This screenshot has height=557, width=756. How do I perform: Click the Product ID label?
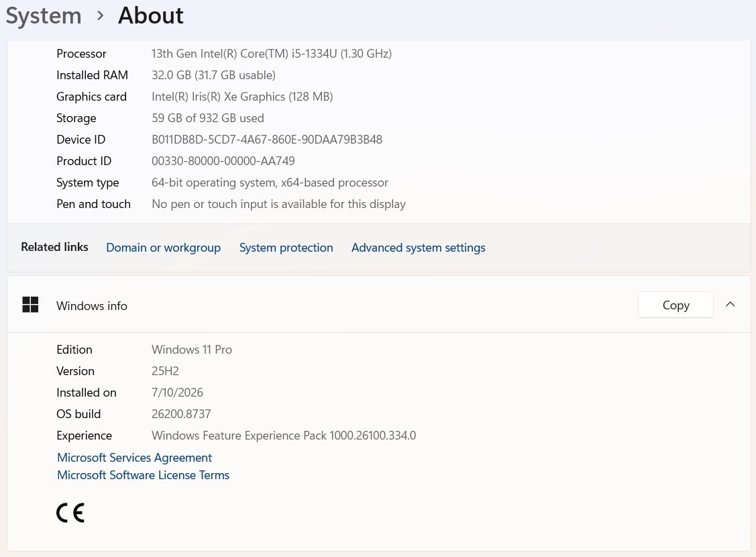click(x=84, y=161)
